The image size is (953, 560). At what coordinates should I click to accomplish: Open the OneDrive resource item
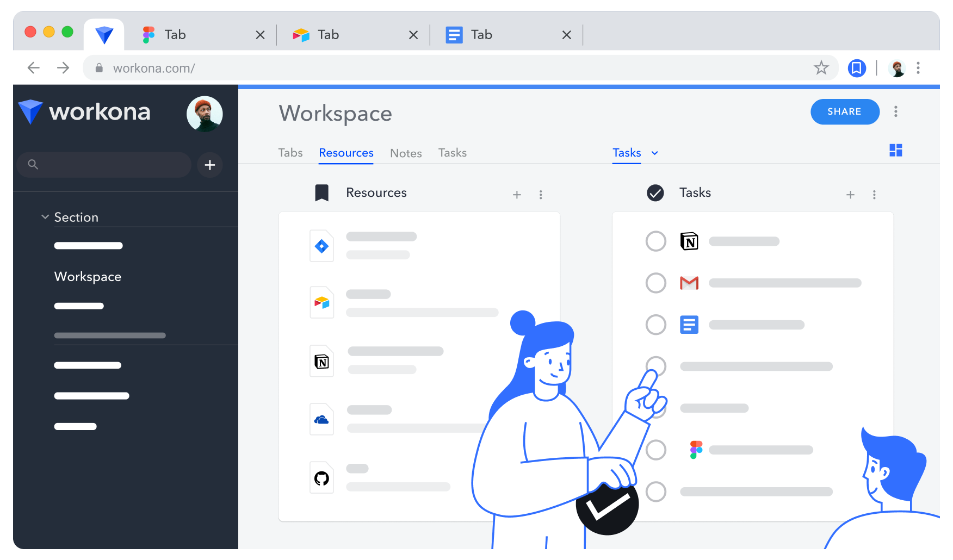click(400, 419)
